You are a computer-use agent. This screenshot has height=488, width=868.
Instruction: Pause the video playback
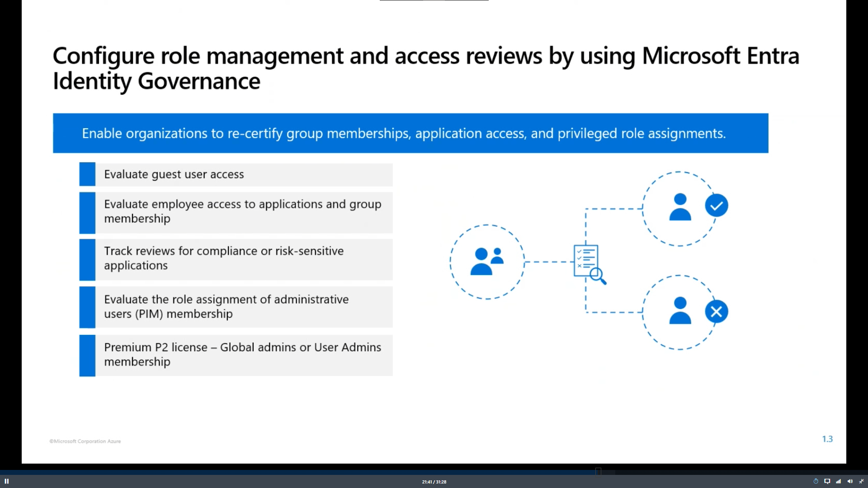point(7,481)
